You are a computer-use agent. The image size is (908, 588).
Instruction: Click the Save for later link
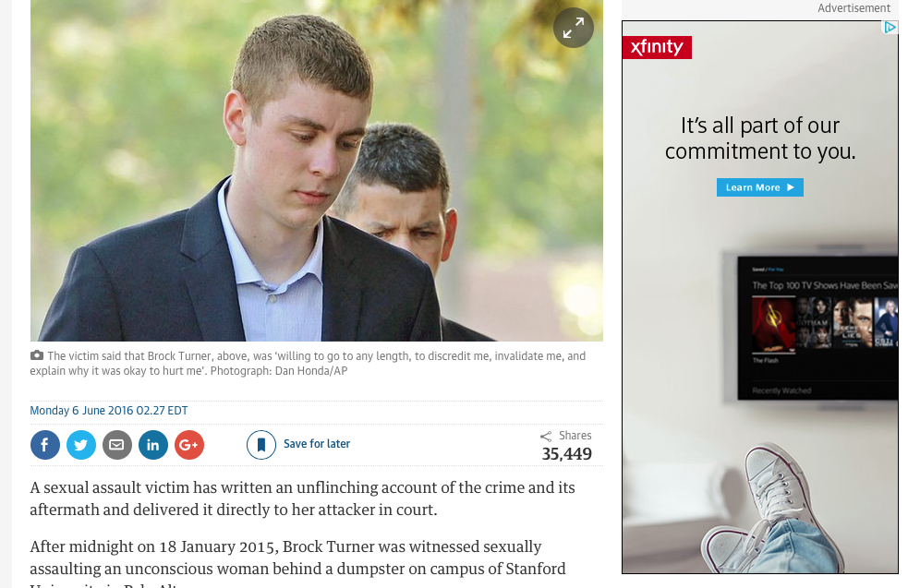tap(317, 444)
